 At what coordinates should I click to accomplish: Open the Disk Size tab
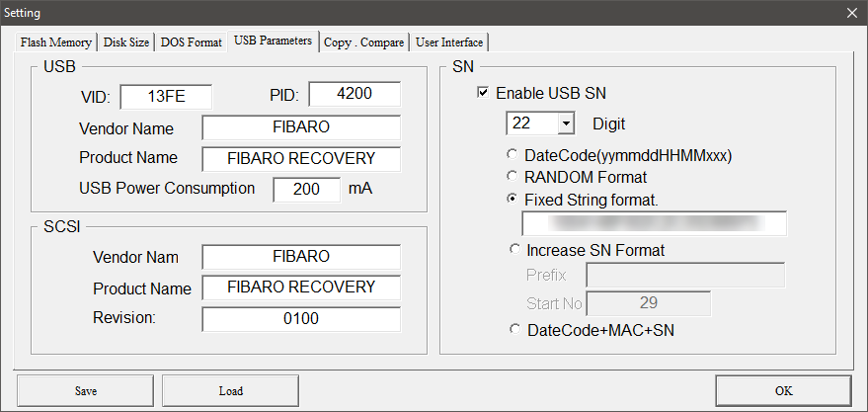126,42
